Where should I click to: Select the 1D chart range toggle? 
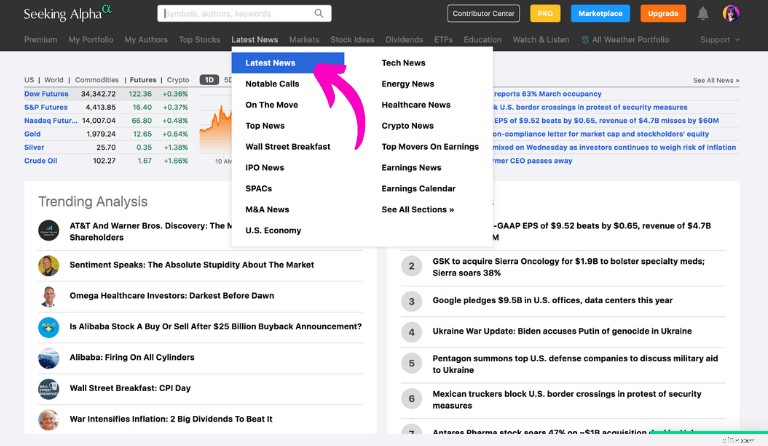tap(209, 80)
